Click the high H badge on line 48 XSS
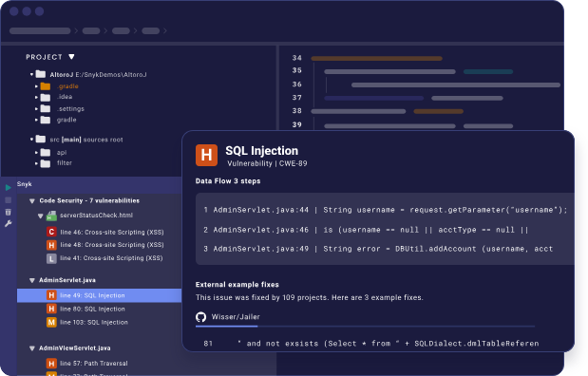The image size is (588, 376). pos(51,245)
